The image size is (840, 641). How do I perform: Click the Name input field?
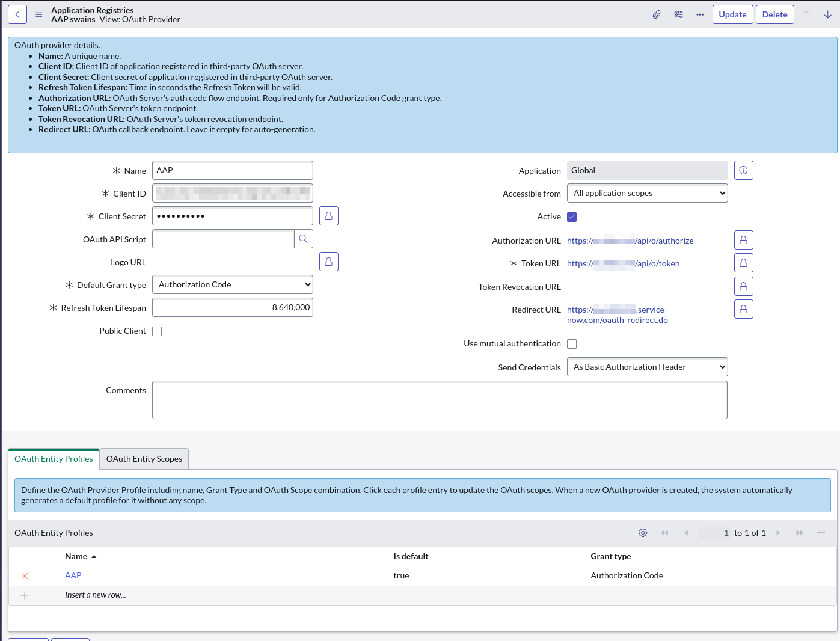tap(233, 170)
